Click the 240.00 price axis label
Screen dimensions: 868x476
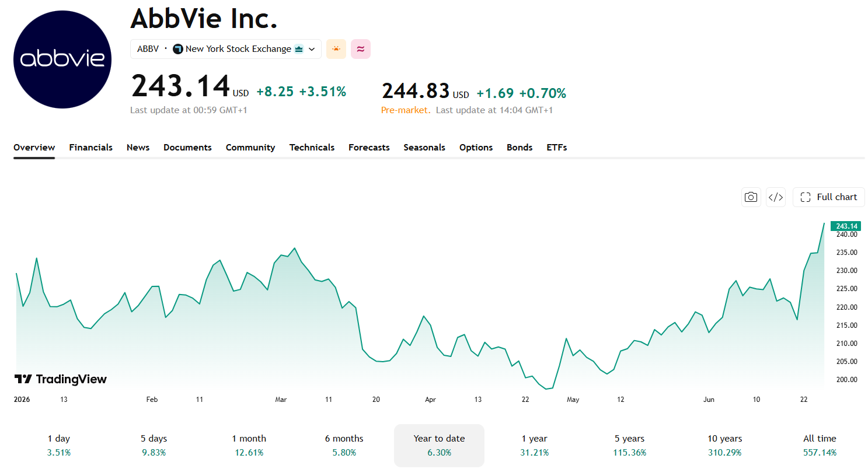pos(847,235)
